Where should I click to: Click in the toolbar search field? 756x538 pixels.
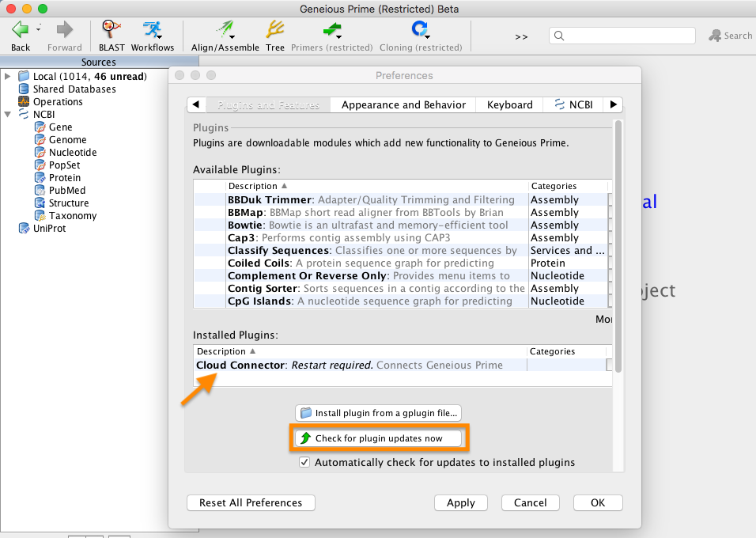tap(622, 36)
